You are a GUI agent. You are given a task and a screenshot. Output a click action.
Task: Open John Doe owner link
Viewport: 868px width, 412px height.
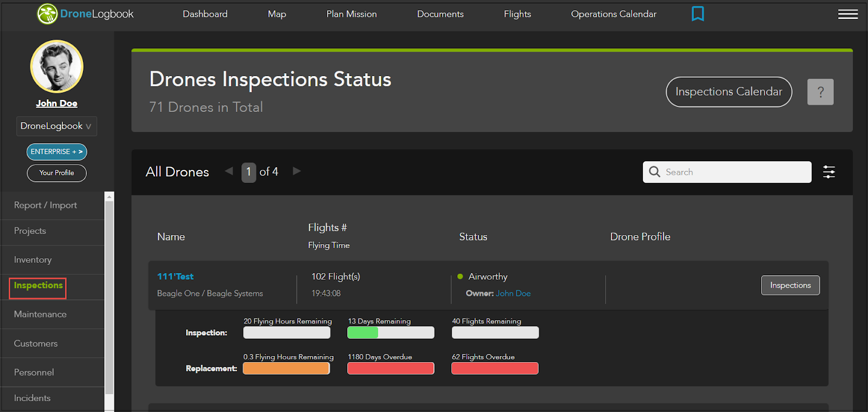tap(513, 293)
